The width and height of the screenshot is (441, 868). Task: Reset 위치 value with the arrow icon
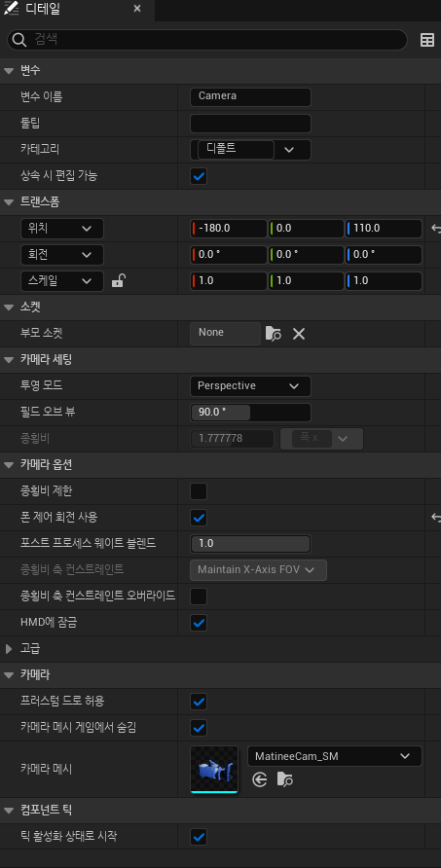point(436,228)
